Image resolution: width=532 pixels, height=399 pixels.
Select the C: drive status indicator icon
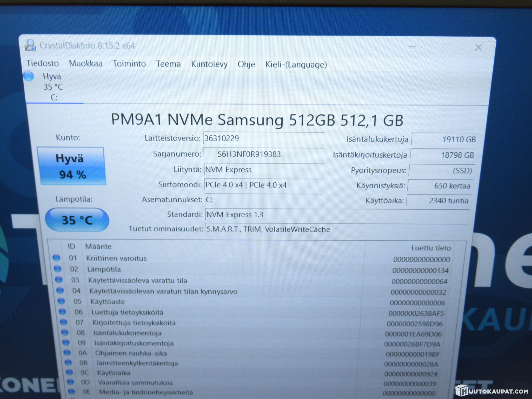coord(29,76)
